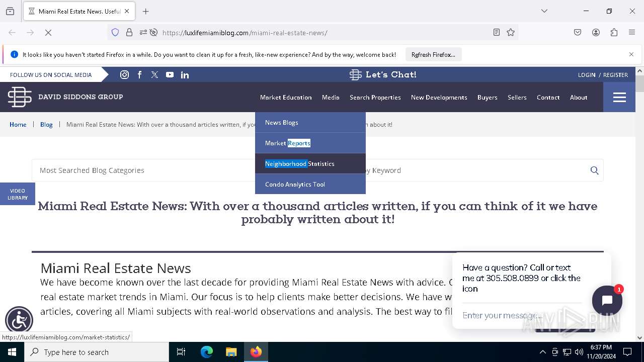Click the Windows taskbar search box

(97, 352)
